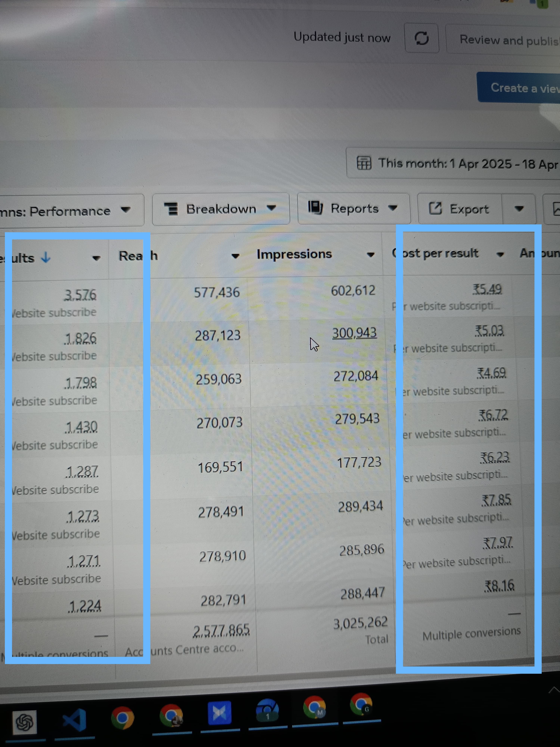Viewport: 560px width, 747px height.
Task: Click the 300,943 impressions value link
Action: (x=354, y=333)
